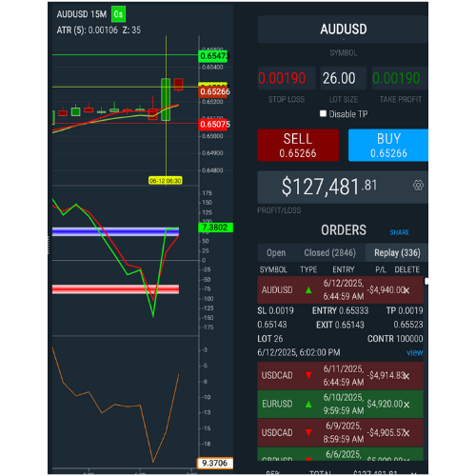Click the SELL 0.65266 button
Image resolution: width=476 pixels, height=476 pixels.
click(x=298, y=145)
